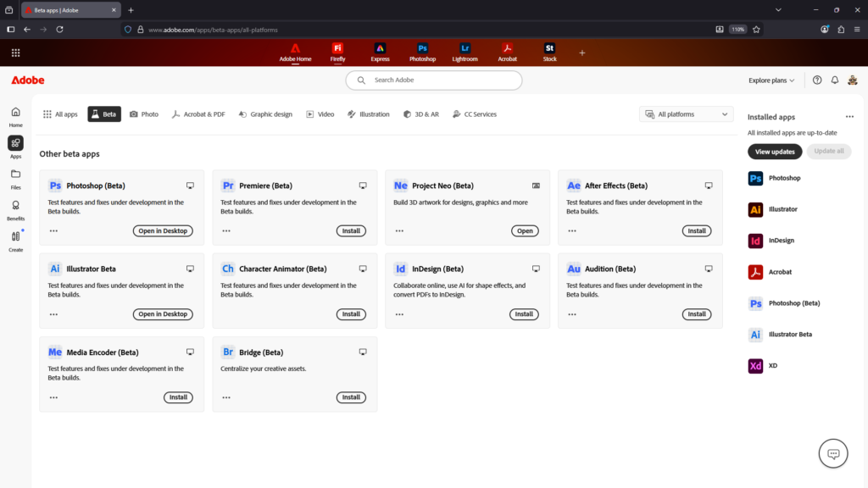
Task: Click the Search Adobe field
Action: coord(433,80)
